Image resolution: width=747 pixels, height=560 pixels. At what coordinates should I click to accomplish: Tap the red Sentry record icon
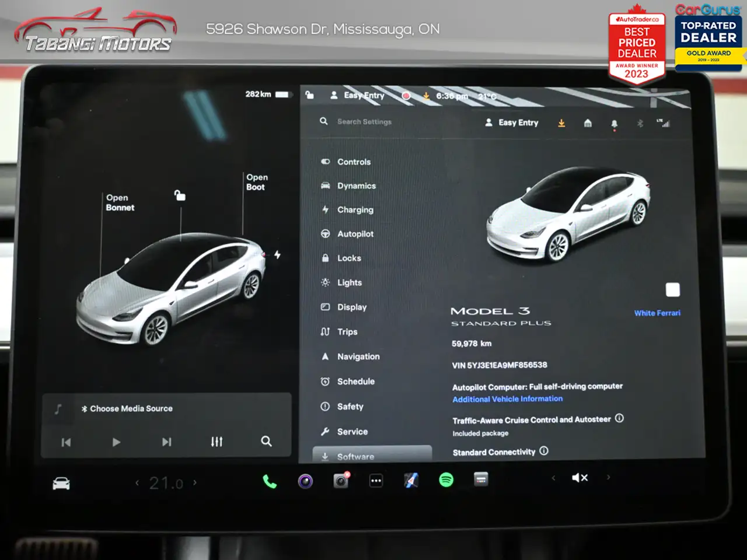[406, 96]
